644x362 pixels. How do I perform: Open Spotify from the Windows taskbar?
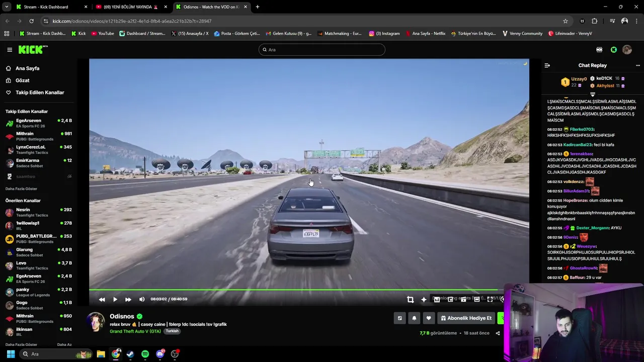tap(145, 354)
